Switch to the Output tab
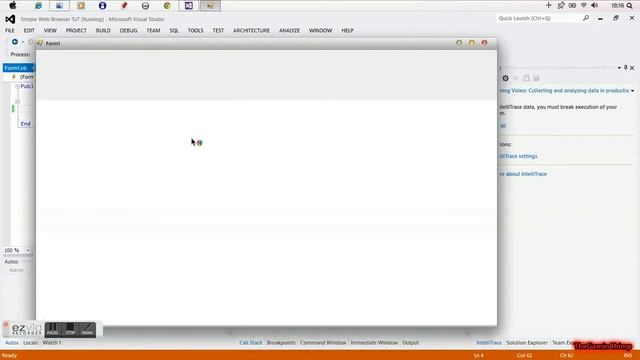 (x=411, y=343)
